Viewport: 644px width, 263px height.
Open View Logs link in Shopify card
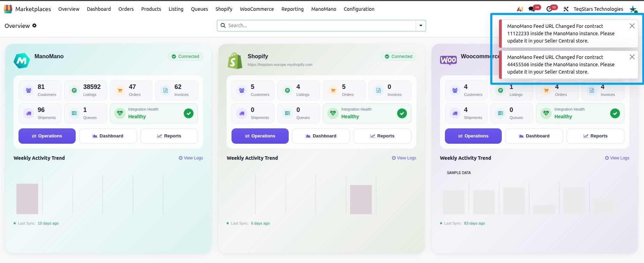[404, 158]
